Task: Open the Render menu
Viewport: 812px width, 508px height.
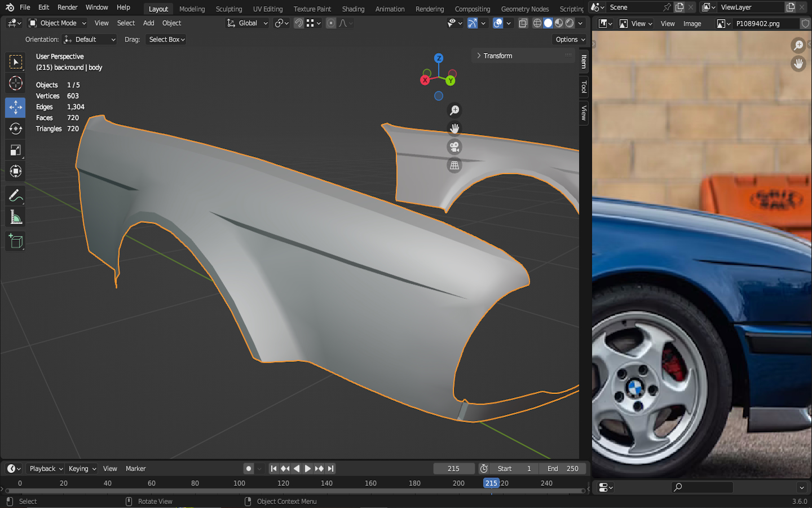Action: pyautogui.click(x=67, y=7)
